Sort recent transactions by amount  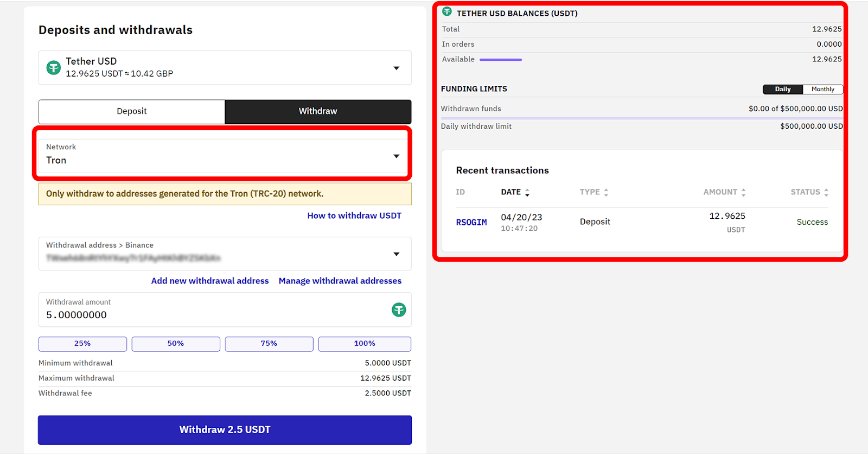coord(725,192)
